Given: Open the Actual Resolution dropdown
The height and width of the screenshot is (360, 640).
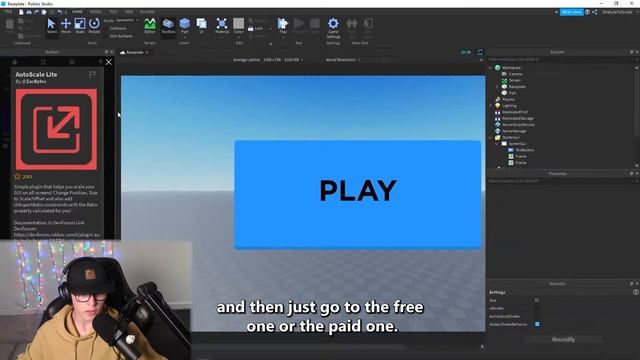Looking at the screenshot, I should click(343, 60).
